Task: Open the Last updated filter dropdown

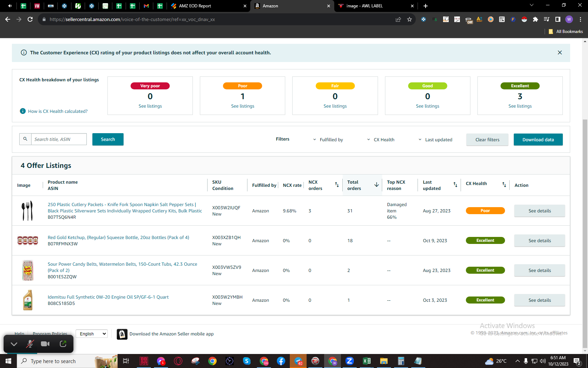Action: (435, 139)
